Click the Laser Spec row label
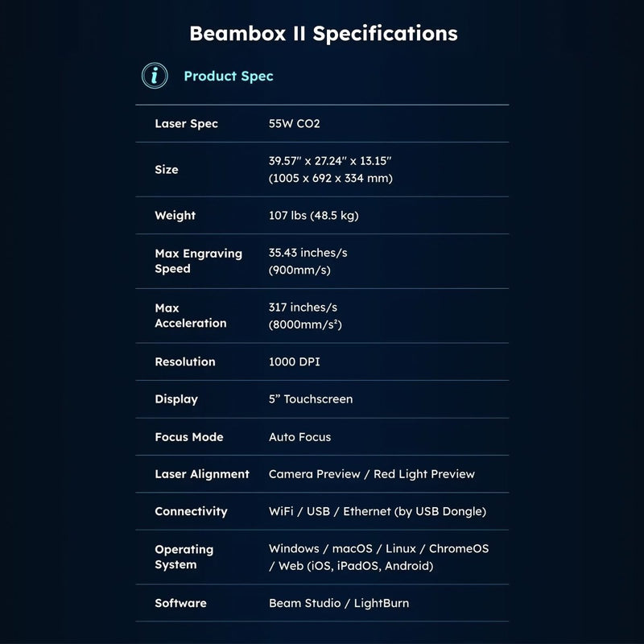The width and height of the screenshot is (644, 644). pos(186,124)
